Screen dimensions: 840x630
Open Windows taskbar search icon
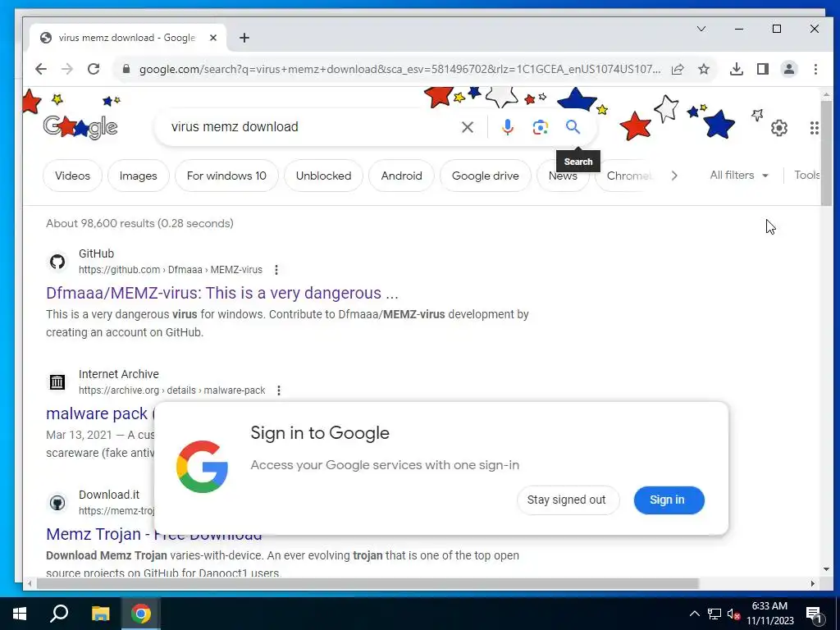(59, 614)
